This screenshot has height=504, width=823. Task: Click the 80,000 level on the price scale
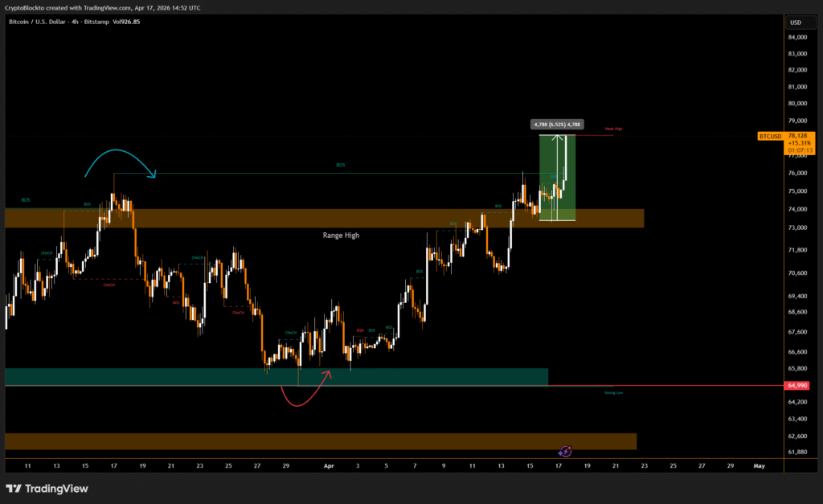pyautogui.click(x=797, y=104)
